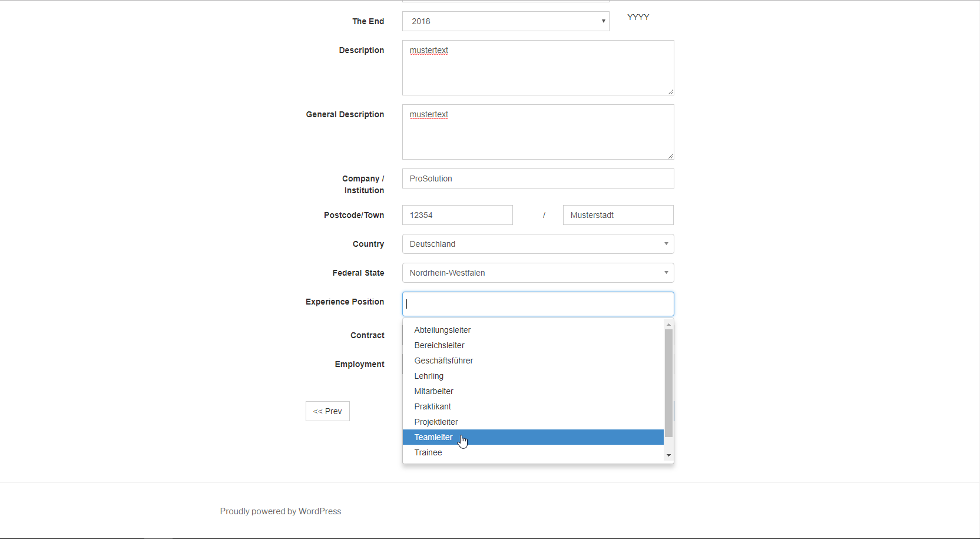Click the dropdown list scrollbar thumb
980x539 pixels.
tap(668, 383)
